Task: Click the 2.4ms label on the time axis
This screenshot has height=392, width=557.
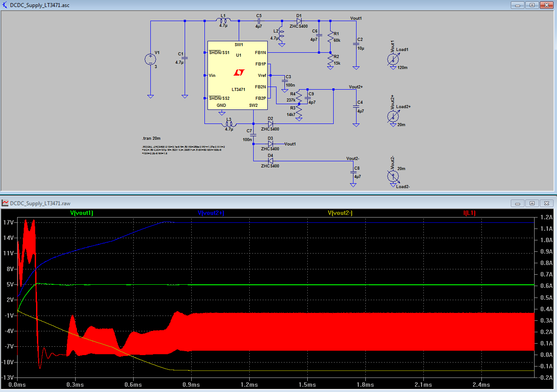Action: [481, 385]
